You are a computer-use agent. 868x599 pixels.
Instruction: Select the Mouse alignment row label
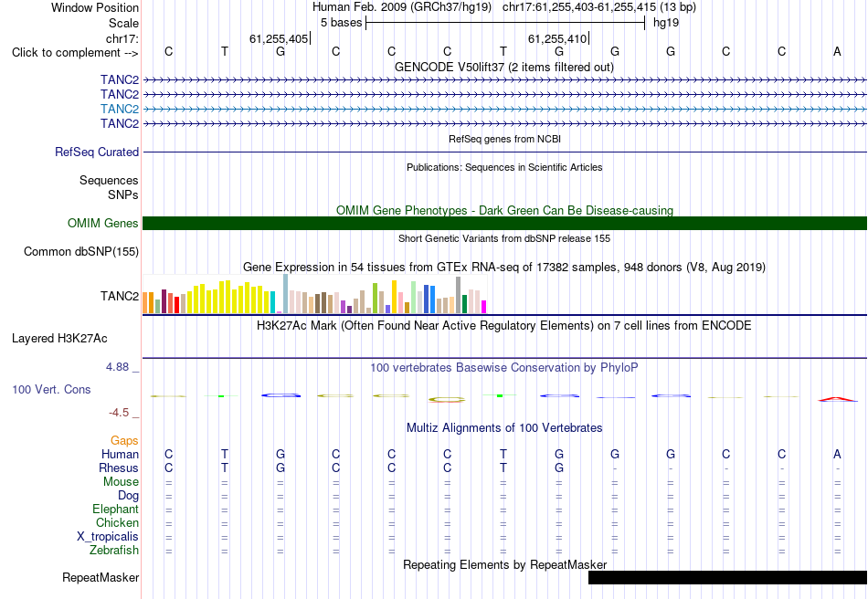121,482
